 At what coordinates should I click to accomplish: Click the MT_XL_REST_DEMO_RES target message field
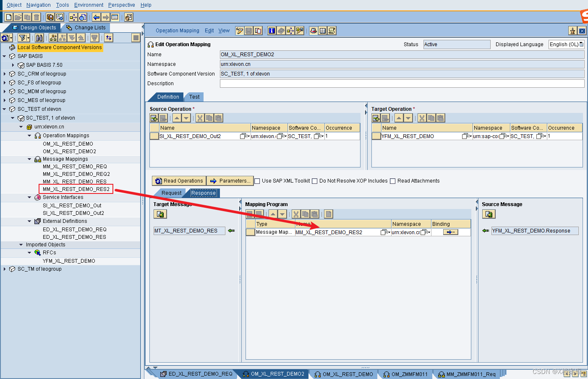pyautogui.click(x=189, y=231)
